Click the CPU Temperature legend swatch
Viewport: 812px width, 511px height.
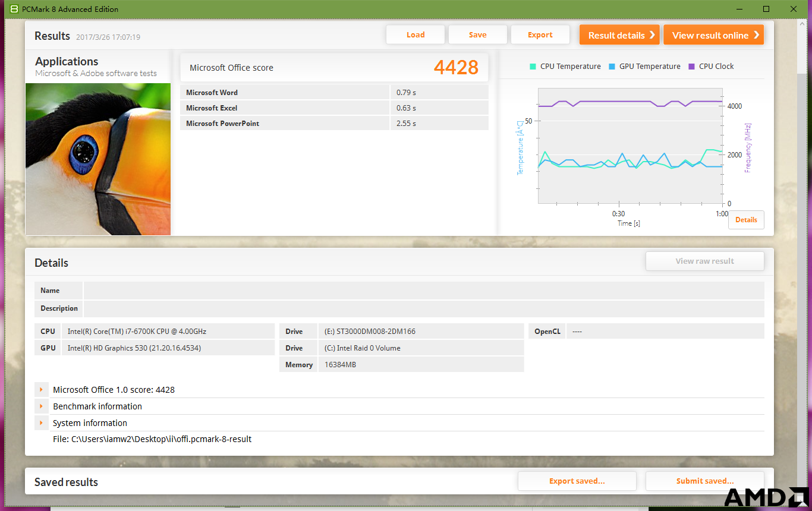coord(533,67)
